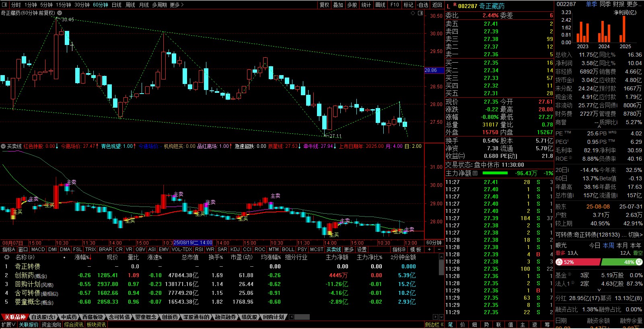
Task: Click the 值 value button in the bottom strip
Action: (x=510, y=325)
